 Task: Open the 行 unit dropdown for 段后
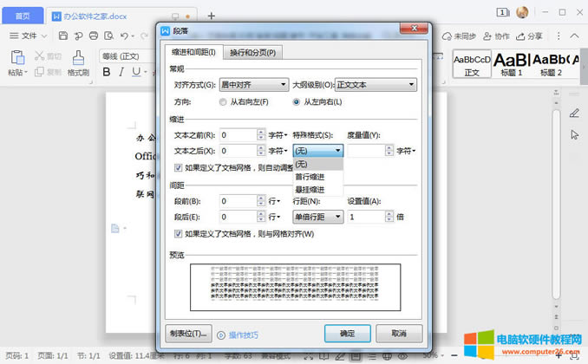tap(274, 217)
